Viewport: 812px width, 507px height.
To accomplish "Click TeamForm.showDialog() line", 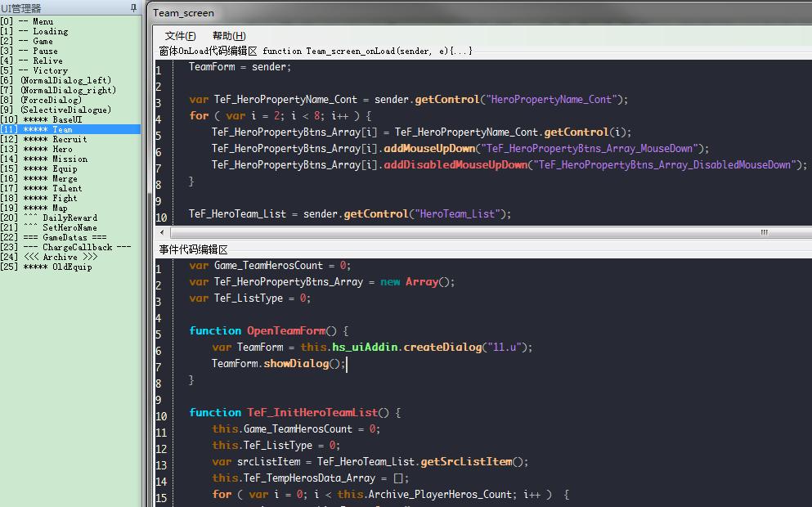I will 279,364.
